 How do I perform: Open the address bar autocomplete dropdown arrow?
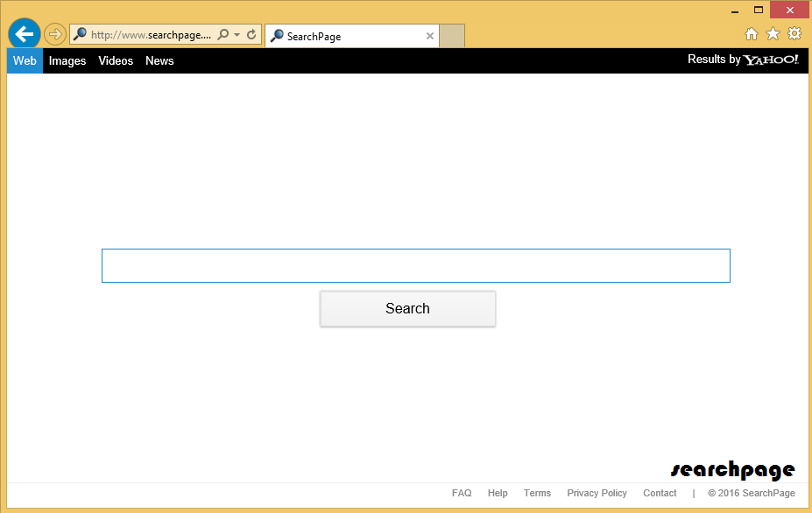237,35
